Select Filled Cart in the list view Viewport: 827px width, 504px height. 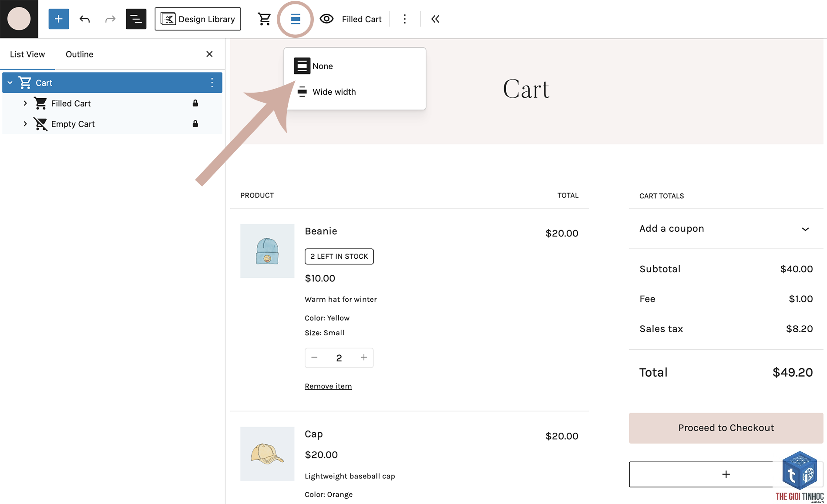click(71, 103)
